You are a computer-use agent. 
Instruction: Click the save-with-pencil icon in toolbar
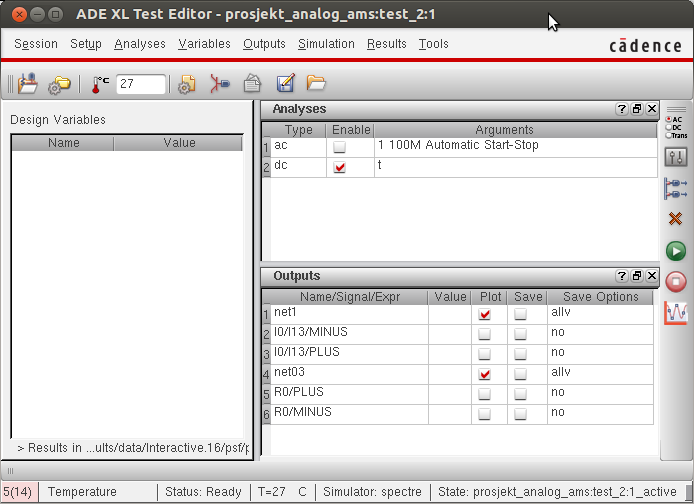click(x=285, y=83)
